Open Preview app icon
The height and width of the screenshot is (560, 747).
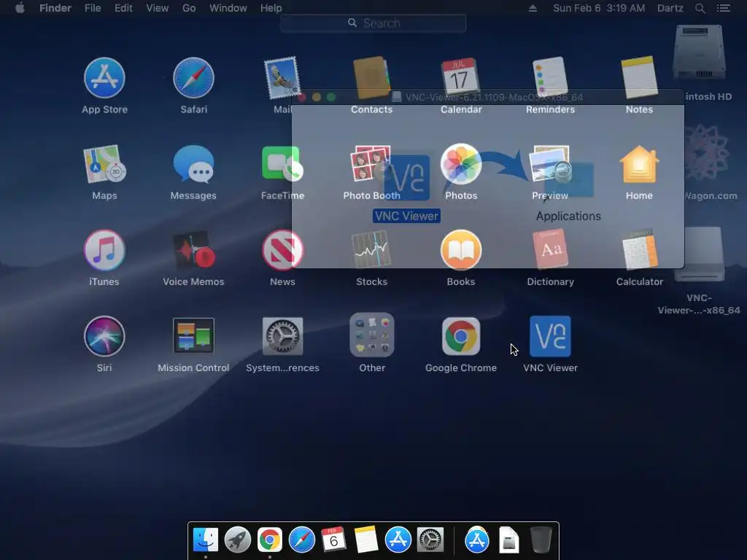coord(550,164)
